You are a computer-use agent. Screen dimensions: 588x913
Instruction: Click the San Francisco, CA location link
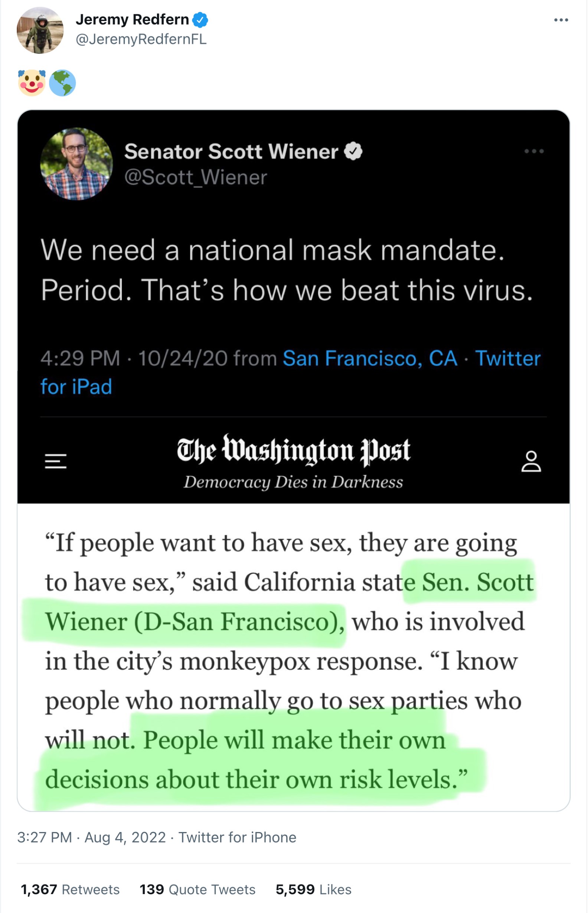point(370,359)
